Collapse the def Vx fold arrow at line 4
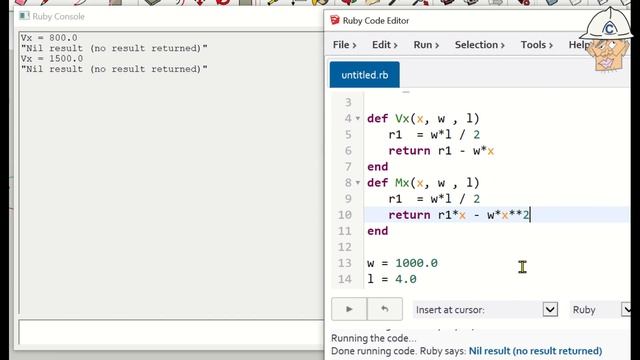Screen dimensions: 640x360 [358, 119]
